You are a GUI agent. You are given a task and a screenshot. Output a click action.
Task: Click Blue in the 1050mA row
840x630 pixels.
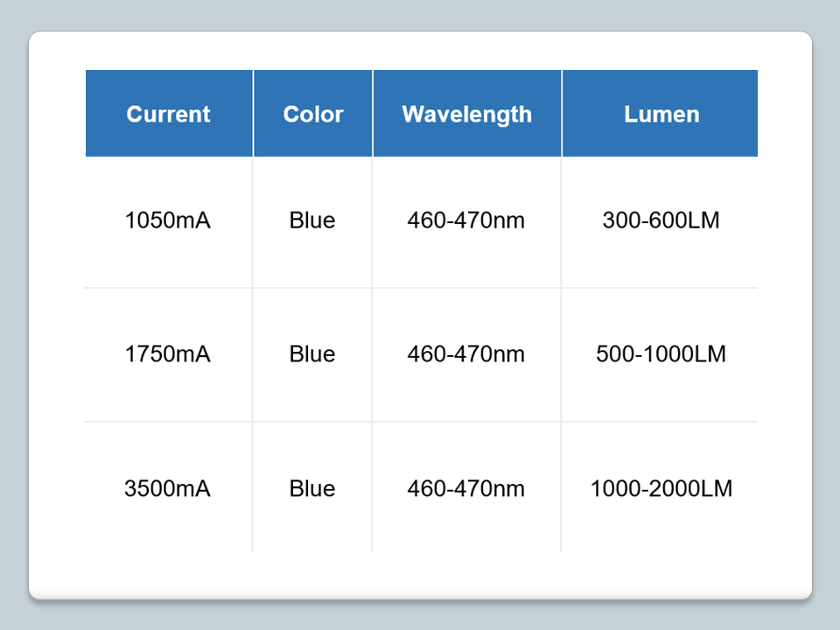(312, 220)
